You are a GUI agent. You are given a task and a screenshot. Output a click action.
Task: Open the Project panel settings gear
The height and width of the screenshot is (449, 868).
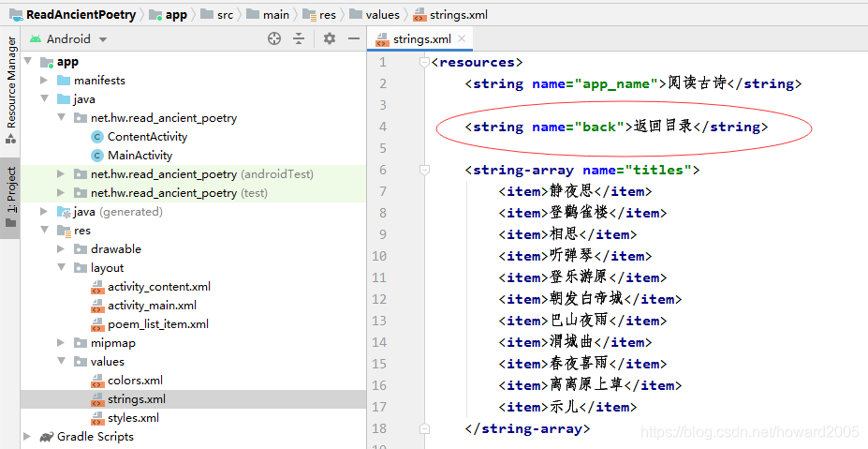click(x=330, y=38)
